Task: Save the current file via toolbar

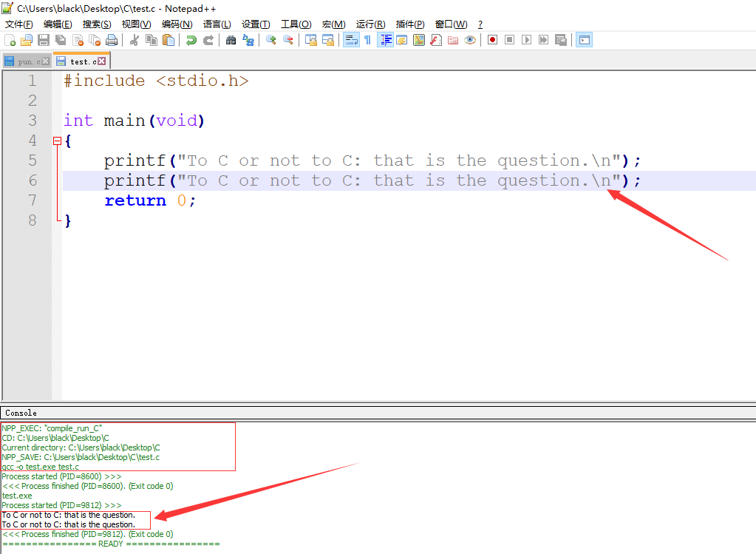Action: 44,40
